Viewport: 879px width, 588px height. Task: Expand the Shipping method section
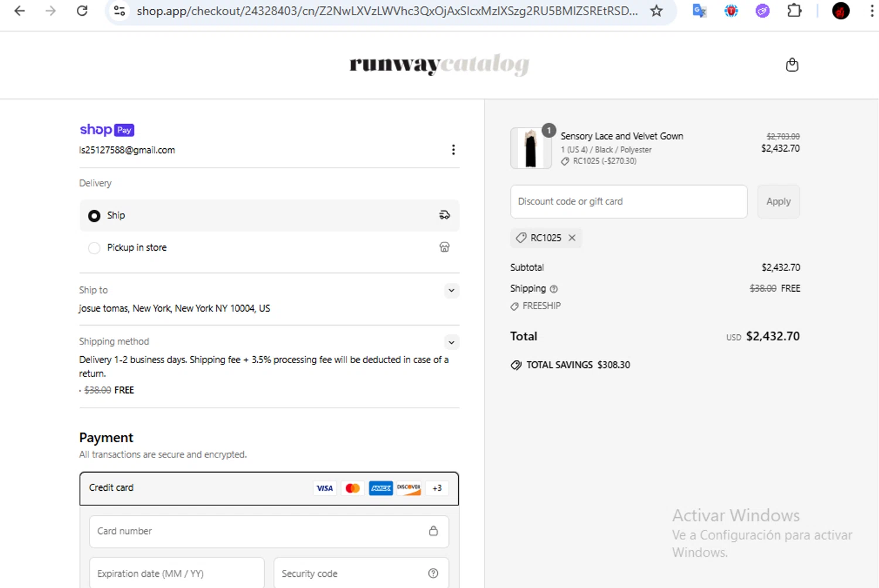[451, 342]
